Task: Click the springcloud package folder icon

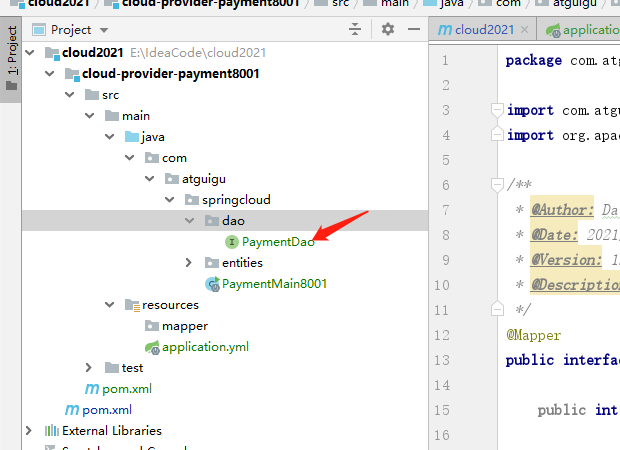Action: [192, 200]
